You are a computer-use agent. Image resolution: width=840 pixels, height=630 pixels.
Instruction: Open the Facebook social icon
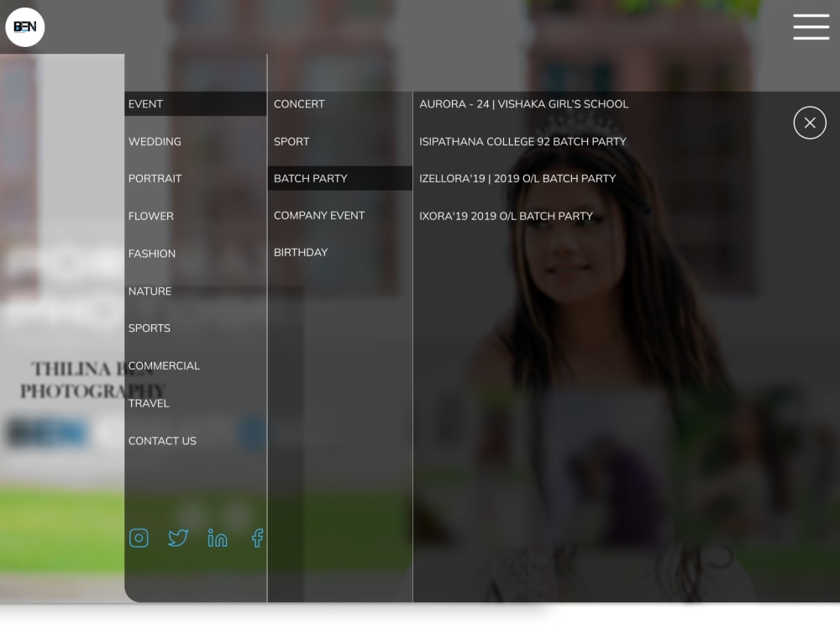[x=258, y=538]
